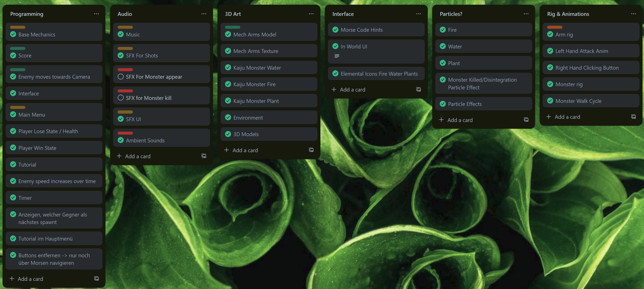Create from template in 3D Art list

[x=311, y=150]
